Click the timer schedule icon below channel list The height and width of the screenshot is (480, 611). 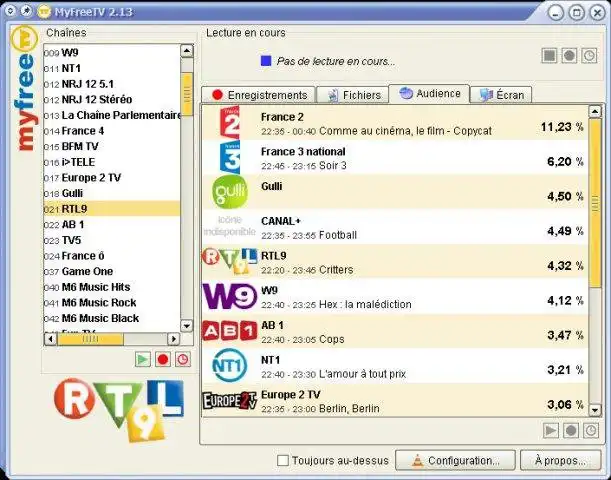pos(183,359)
